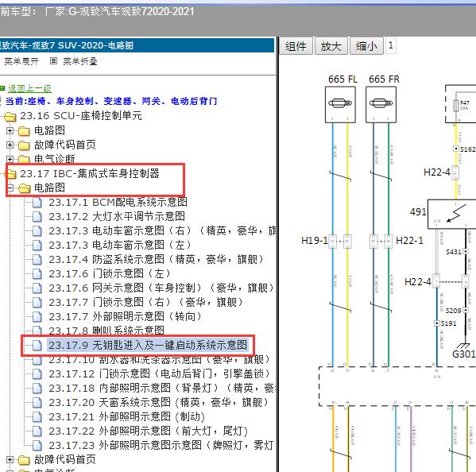Click document icon of 门锁示意图（右）
The image size is (476, 472).
[x=37, y=302]
